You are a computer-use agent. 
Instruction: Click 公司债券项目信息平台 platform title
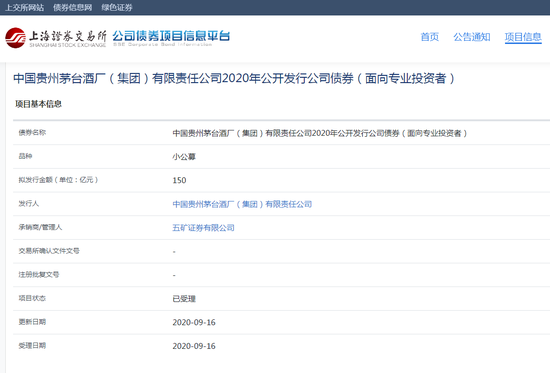tap(171, 36)
